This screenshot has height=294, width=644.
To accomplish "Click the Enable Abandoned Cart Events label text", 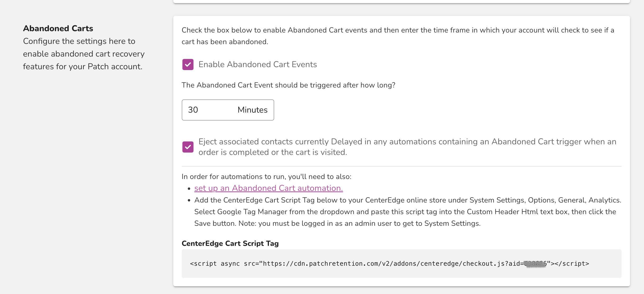I will (x=258, y=65).
